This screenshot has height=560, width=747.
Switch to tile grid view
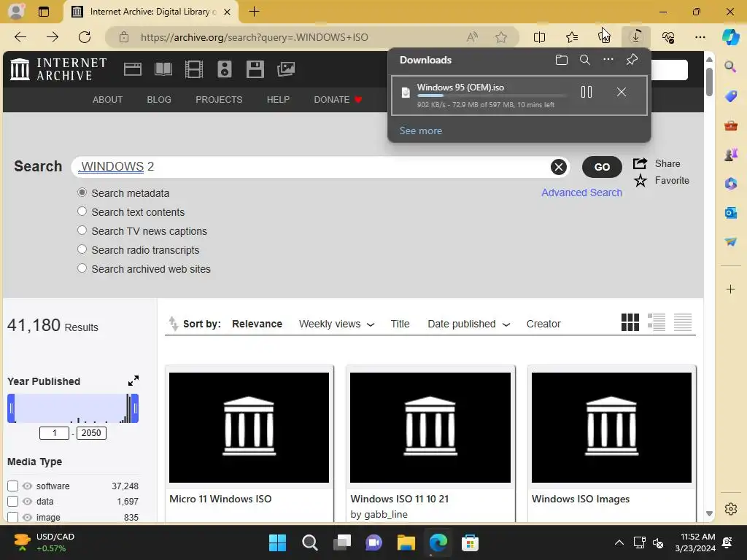click(x=630, y=322)
